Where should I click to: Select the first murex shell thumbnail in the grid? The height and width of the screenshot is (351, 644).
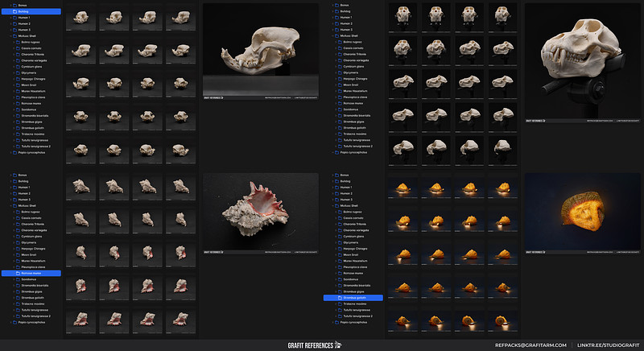coord(81,188)
